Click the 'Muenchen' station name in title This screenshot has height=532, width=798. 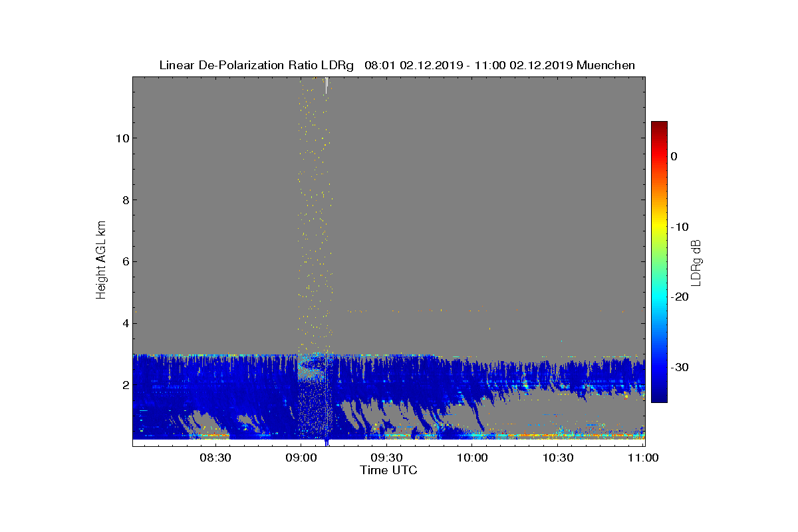coord(606,65)
